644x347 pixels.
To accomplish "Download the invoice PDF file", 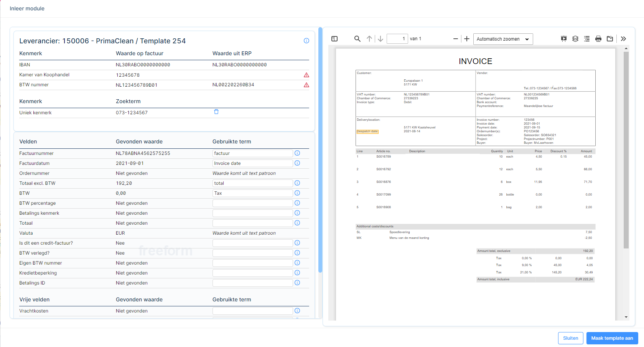I will [x=610, y=39].
